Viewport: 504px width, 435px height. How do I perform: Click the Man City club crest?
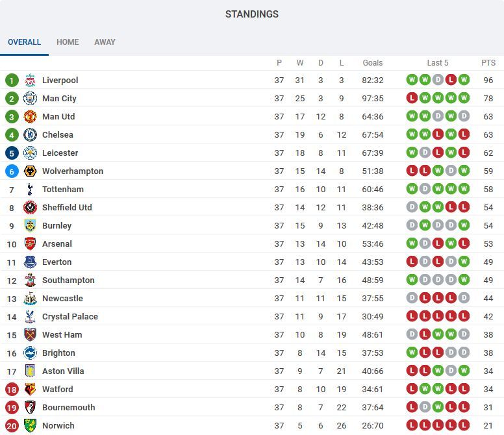click(x=30, y=99)
